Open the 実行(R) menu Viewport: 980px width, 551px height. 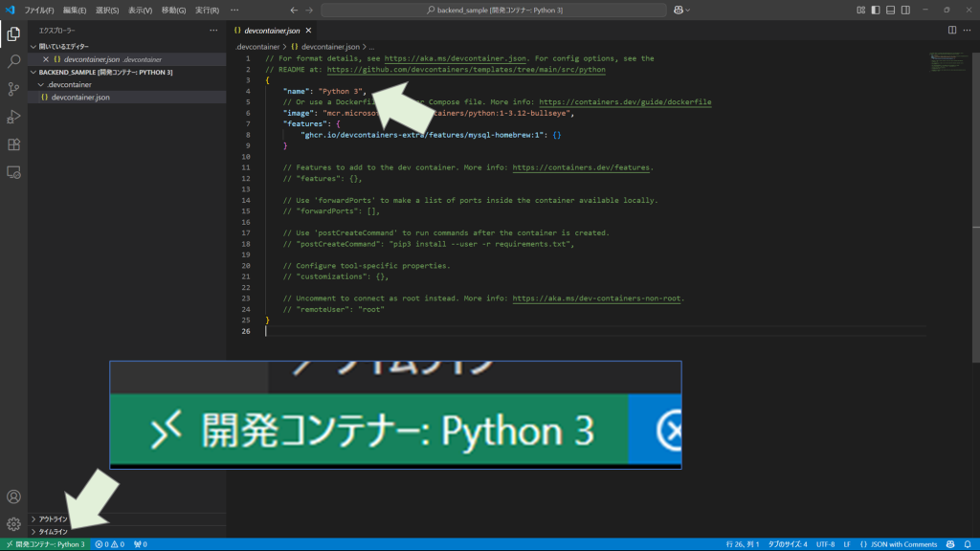[207, 10]
